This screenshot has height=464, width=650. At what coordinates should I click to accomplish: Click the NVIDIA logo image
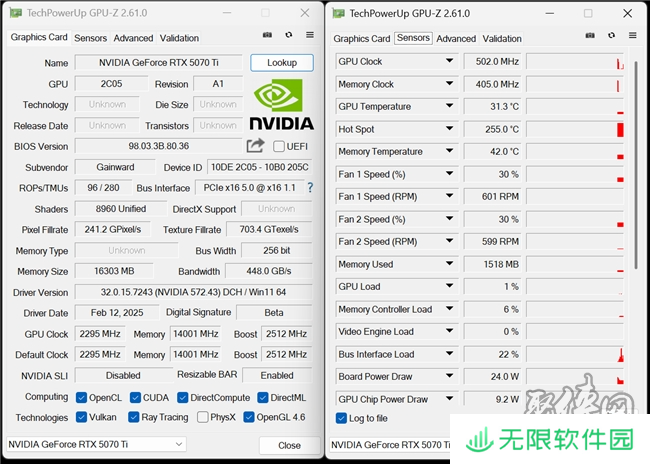click(281, 104)
